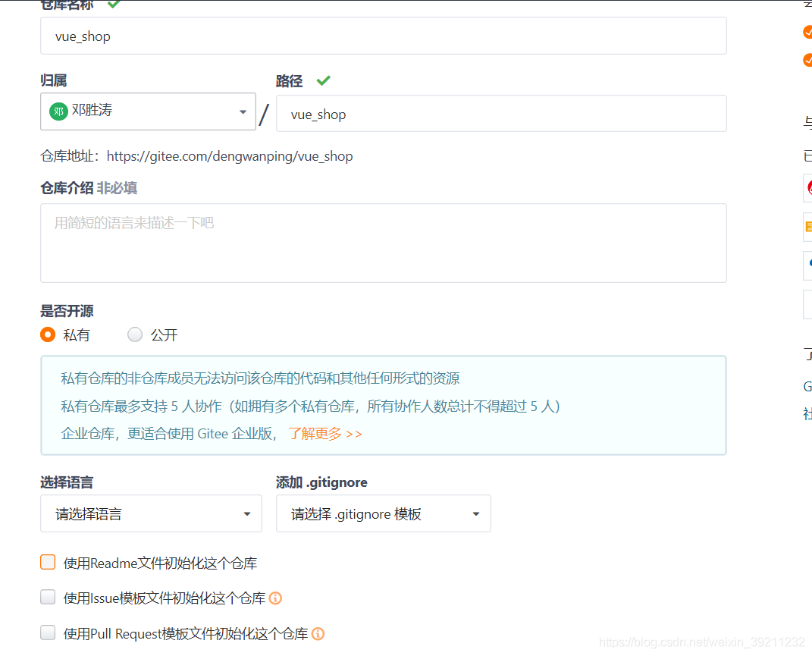This screenshot has height=656, width=812.
Task: Click the repository URL text https://gitee.com/dengwanping/vue_shop
Action: (230, 156)
